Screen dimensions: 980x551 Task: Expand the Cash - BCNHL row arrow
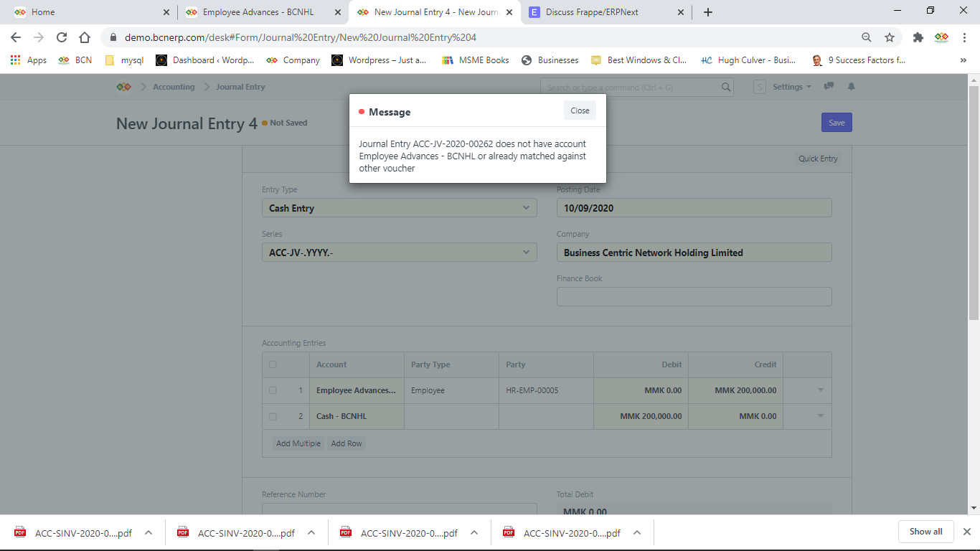pyautogui.click(x=821, y=416)
